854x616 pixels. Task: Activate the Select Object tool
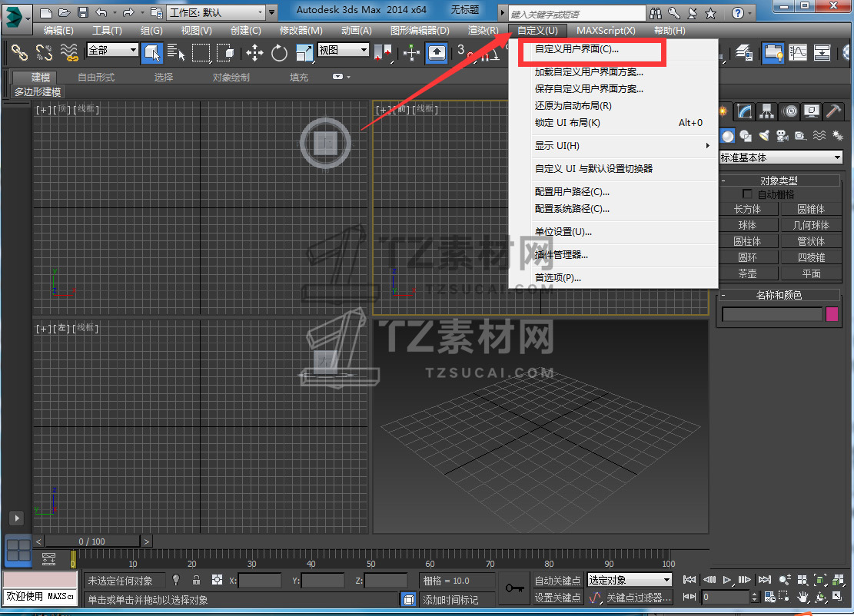pyautogui.click(x=152, y=53)
